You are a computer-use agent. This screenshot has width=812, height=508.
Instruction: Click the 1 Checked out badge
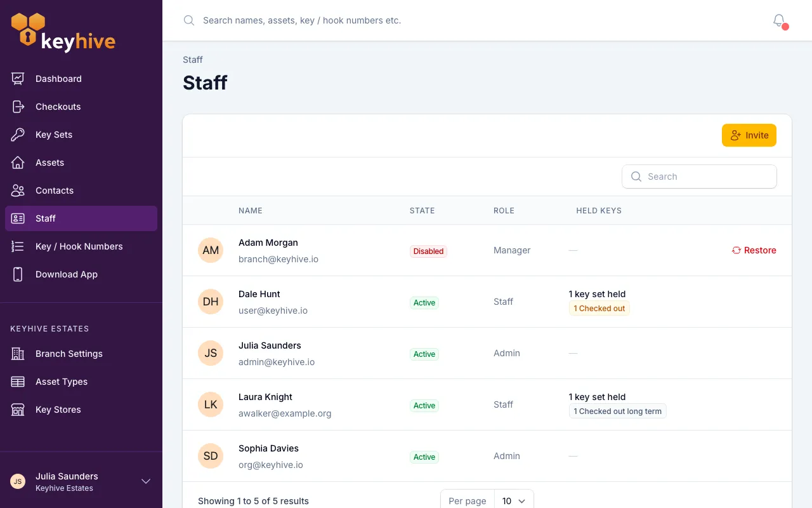599,309
